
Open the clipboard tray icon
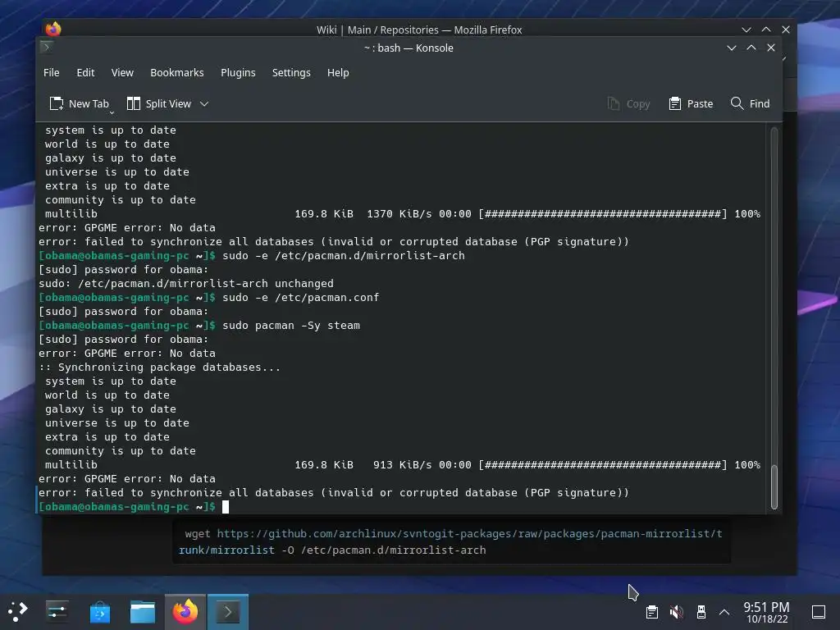[x=652, y=612]
